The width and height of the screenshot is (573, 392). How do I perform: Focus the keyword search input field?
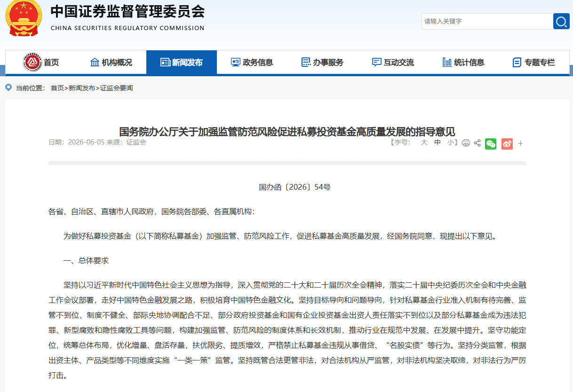click(x=487, y=21)
